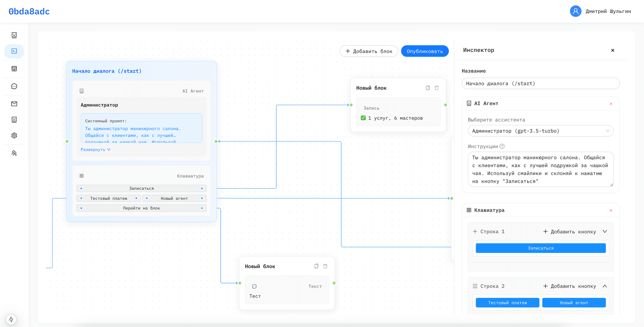Select the blue Новый агент button in inspector
Viewport: 644px width, 327px height.
[574, 303]
